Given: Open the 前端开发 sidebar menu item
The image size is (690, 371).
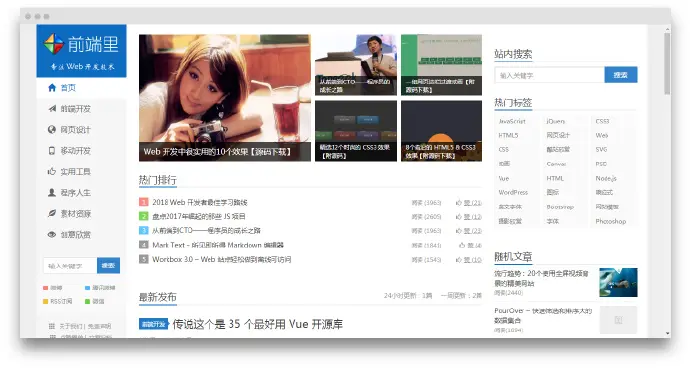Looking at the screenshot, I should (x=81, y=109).
